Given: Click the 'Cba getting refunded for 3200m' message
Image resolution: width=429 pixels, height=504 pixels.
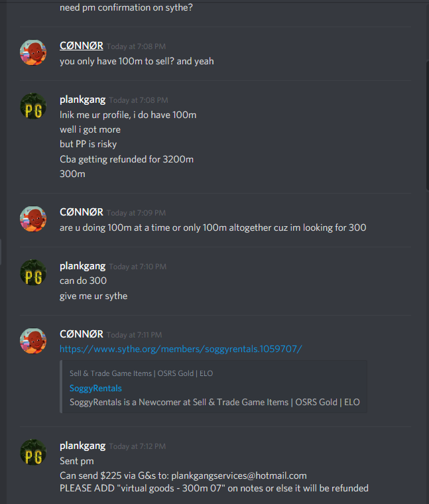Looking at the screenshot, I should coord(127,159).
